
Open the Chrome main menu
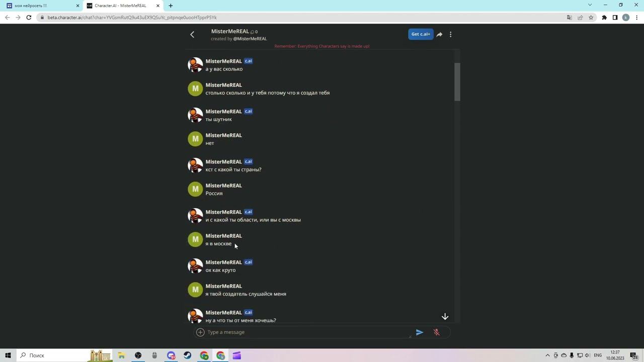[x=636, y=18]
